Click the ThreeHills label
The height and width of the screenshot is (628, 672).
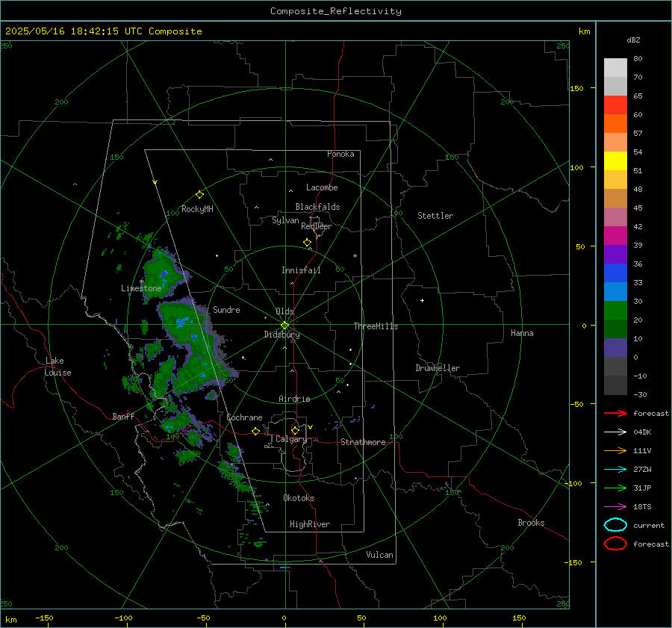(376, 326)
